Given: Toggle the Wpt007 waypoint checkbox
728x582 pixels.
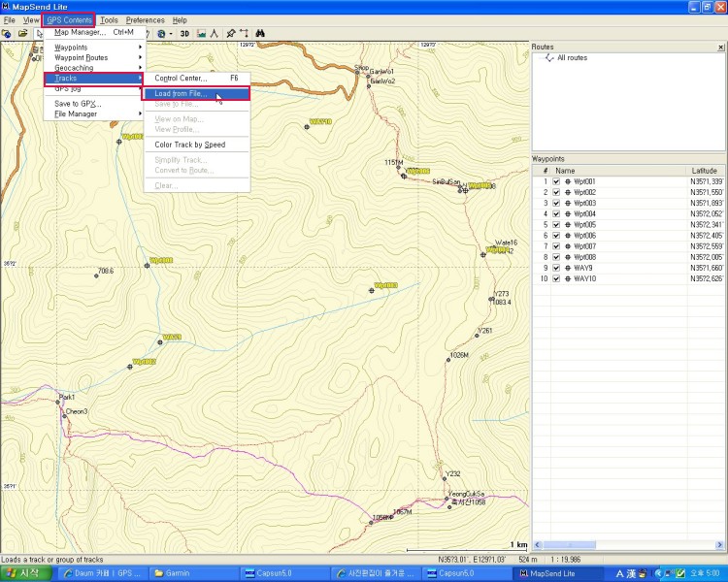Looking at the screenshot, I should [x=556, y=246].
